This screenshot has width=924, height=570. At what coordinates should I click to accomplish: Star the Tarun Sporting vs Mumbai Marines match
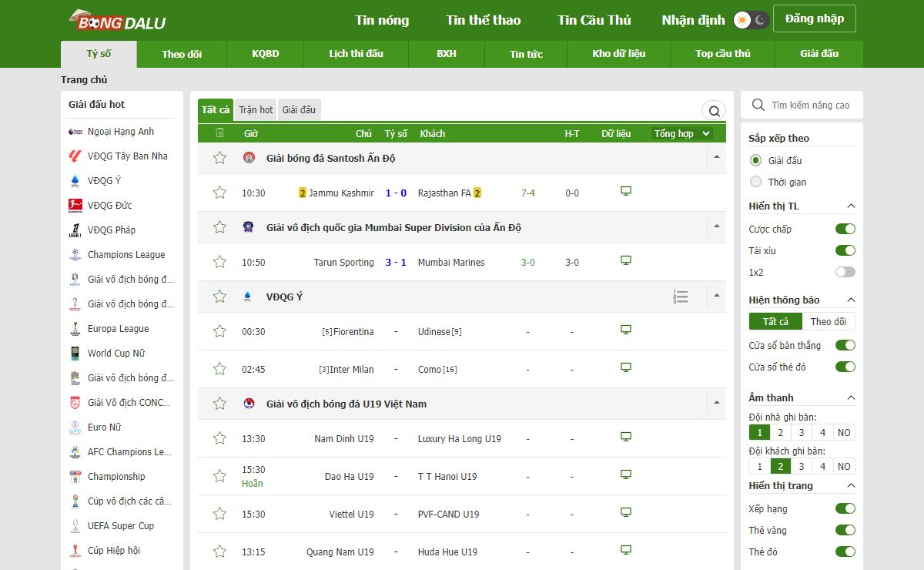(x=219, y=262)
